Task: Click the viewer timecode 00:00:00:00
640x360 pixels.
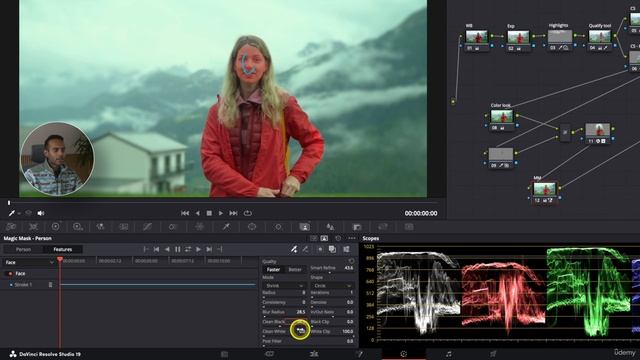Action: pyautogui.click(x=421, y=213)
